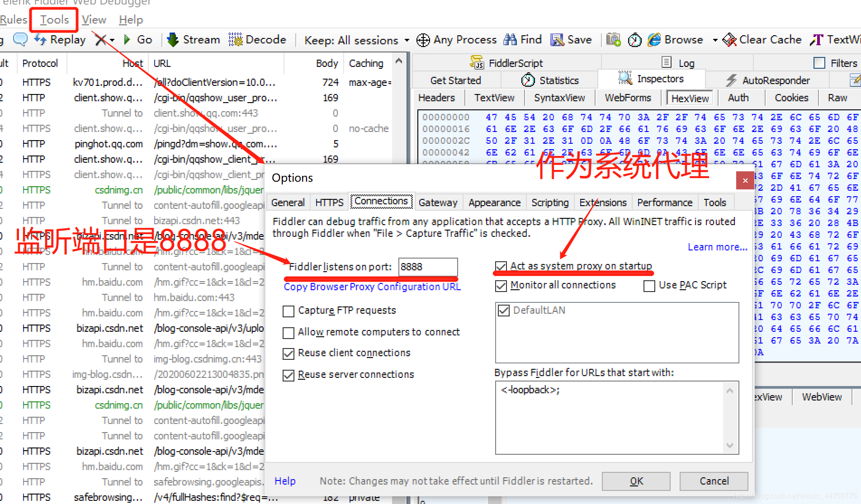Open the Tools menu
The height and width of the screenshot is (504, 861).
coord(54,20)
